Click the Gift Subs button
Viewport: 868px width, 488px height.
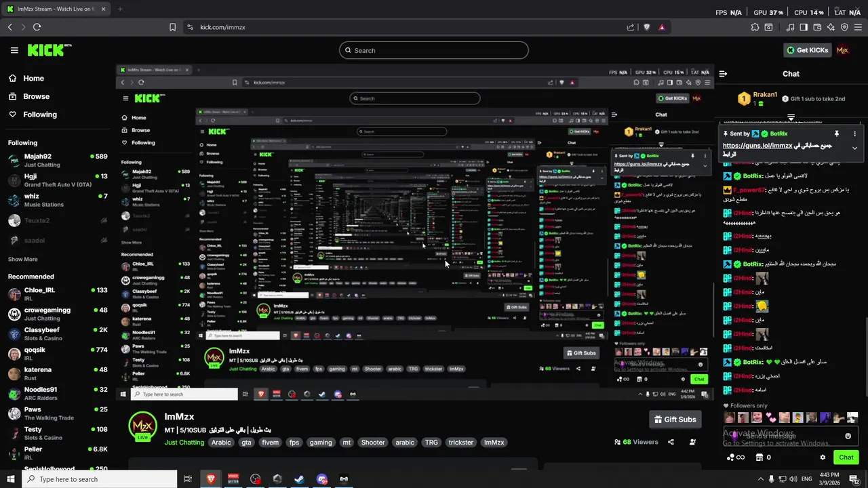pos(675,420)
